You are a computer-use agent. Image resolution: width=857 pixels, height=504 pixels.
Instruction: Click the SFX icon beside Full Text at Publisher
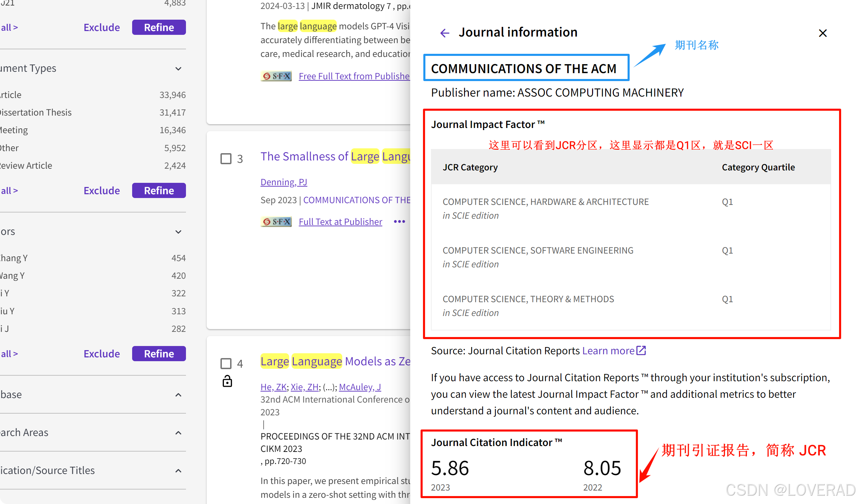click(276, 221)
